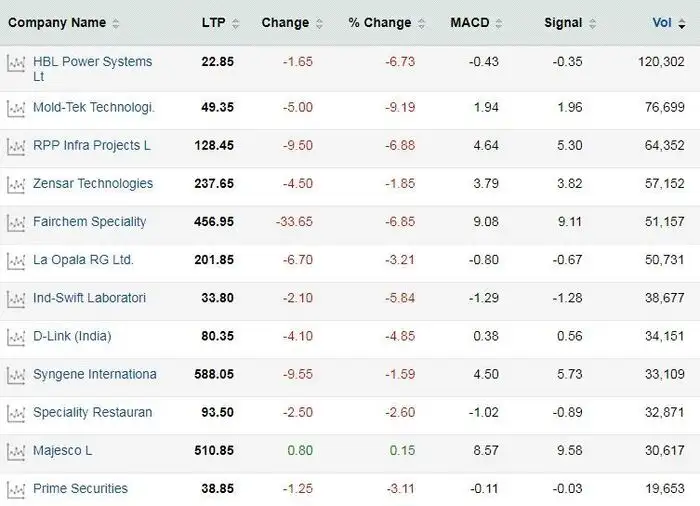Open chart icon for Prime Securities
Screen dimensions: 700x506
coord(15,489)
